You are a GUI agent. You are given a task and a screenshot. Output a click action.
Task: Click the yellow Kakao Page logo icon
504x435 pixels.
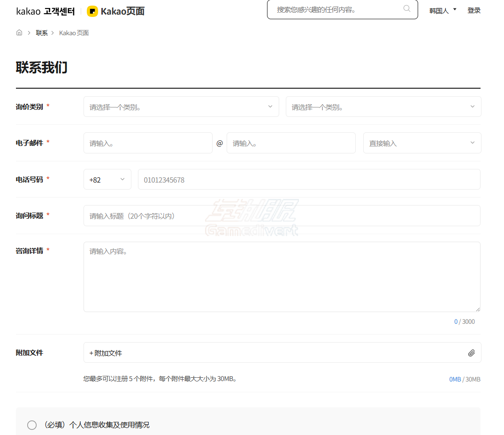92,11
